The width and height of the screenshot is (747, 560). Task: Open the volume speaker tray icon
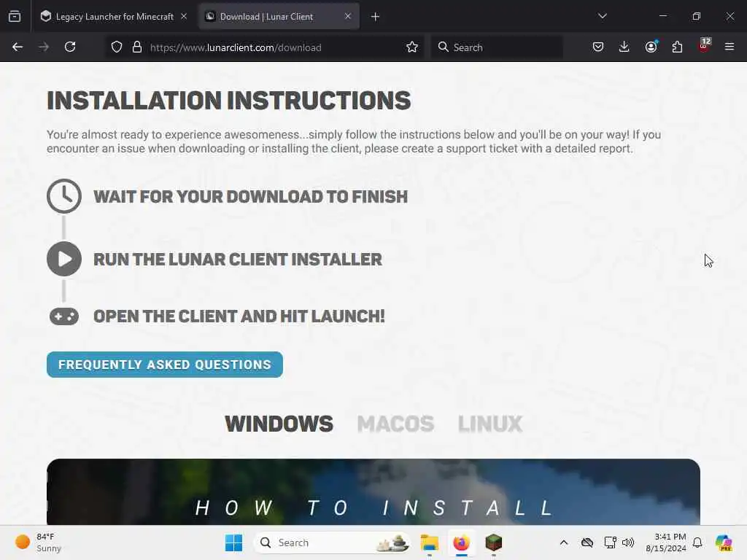coord(628,542)
